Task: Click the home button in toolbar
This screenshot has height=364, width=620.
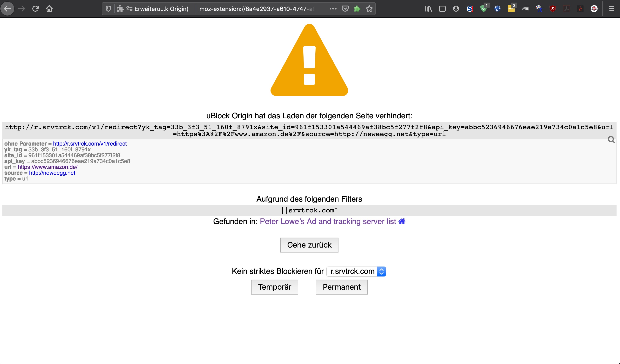Action: (x=49, y=9)
